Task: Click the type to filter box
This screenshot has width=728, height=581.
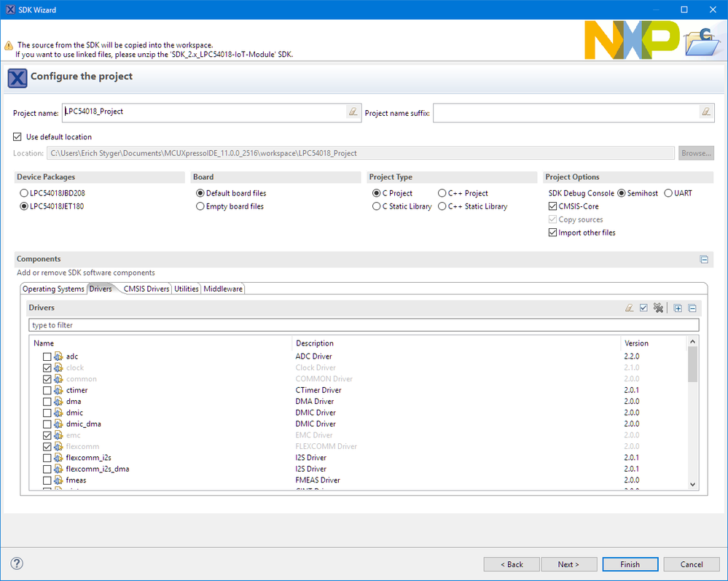Action: pyautogui.click(x=364, y=325)
